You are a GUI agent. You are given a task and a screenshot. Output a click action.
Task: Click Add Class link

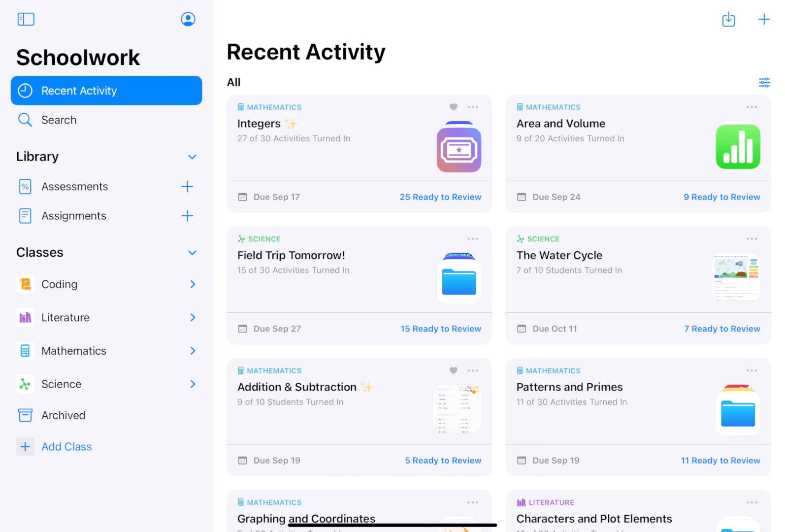tap(66, 447)
